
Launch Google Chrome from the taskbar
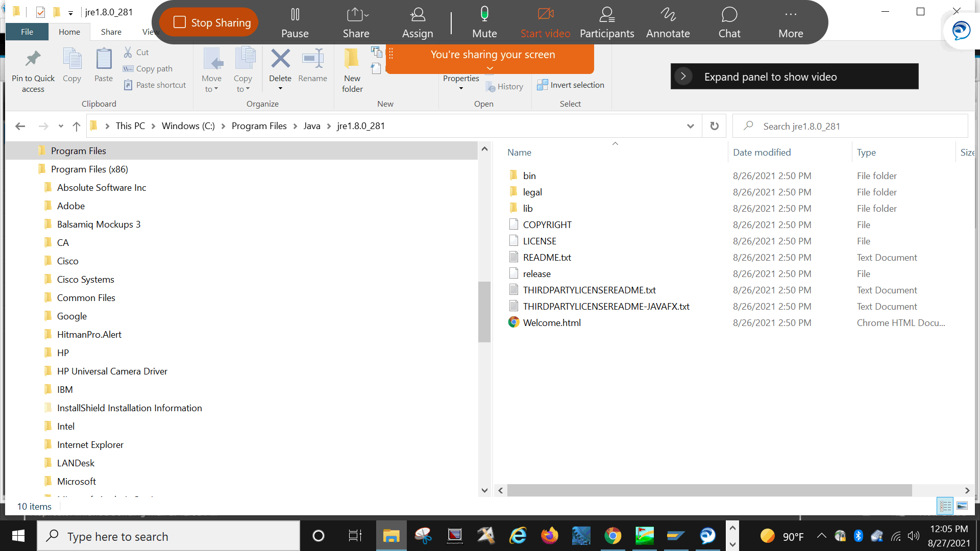click(x=613, y=536)
